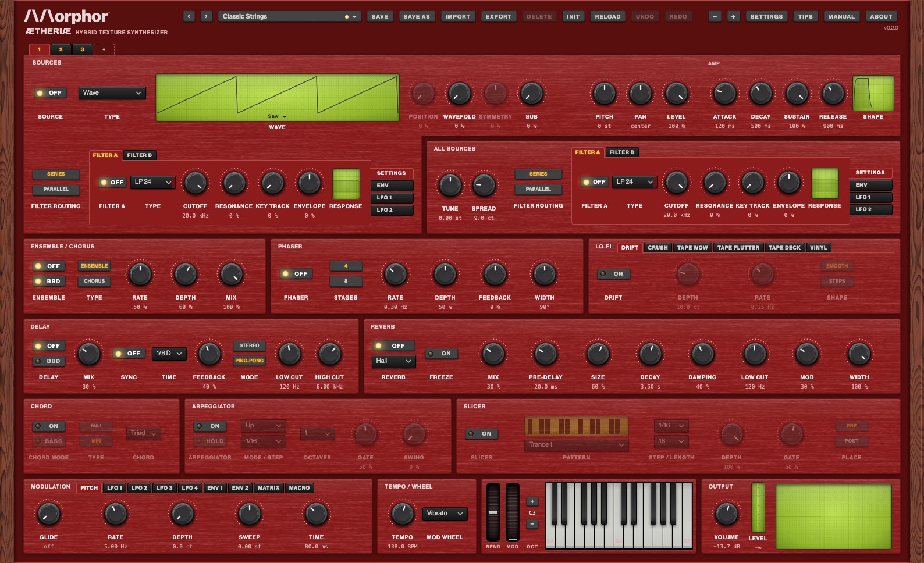Lower the keyboard octave with the minus button

pyautogui.click(x=532, y=524)
